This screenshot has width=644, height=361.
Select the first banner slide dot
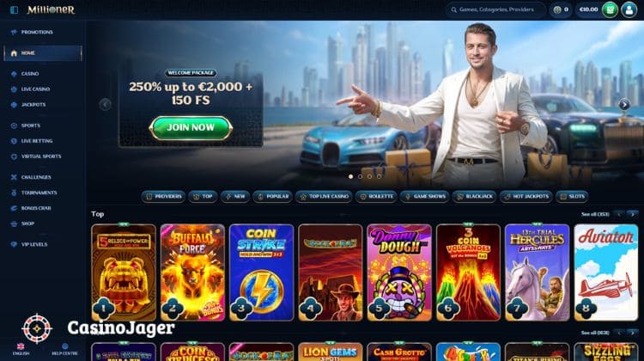350,176
